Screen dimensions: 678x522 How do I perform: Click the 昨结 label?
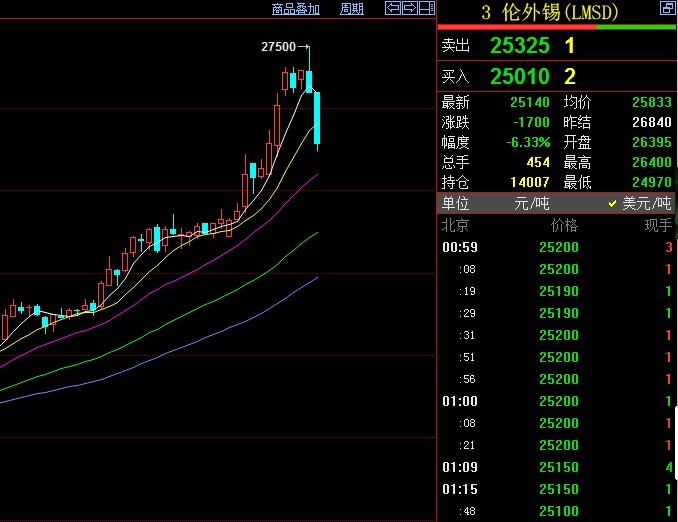(577, 122)
